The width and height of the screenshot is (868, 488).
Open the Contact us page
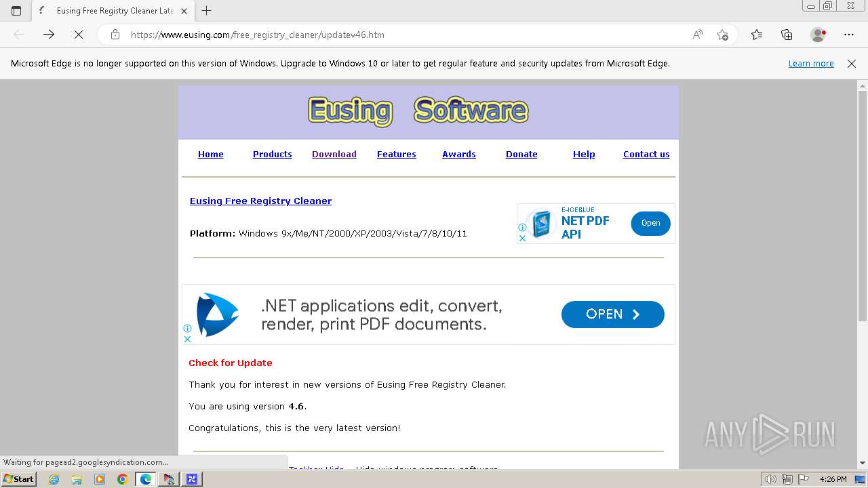(646, 154)
